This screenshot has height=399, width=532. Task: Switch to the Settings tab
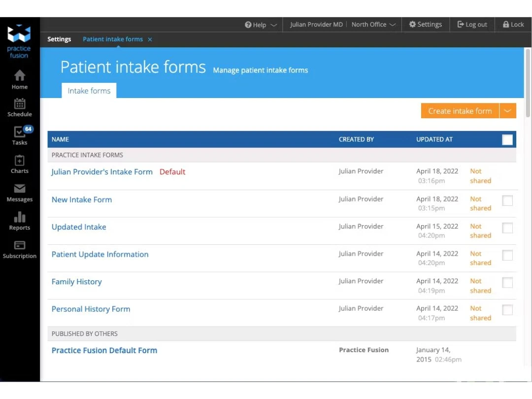59,39
